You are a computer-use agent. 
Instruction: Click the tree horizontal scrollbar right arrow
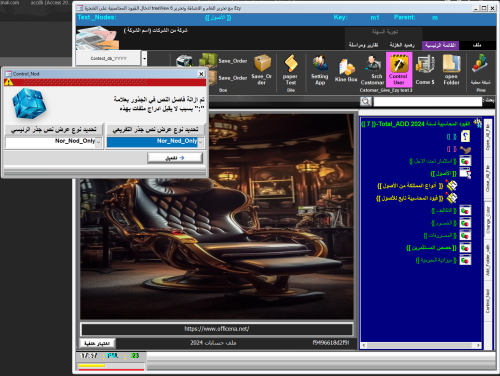[x=478, y=345]
